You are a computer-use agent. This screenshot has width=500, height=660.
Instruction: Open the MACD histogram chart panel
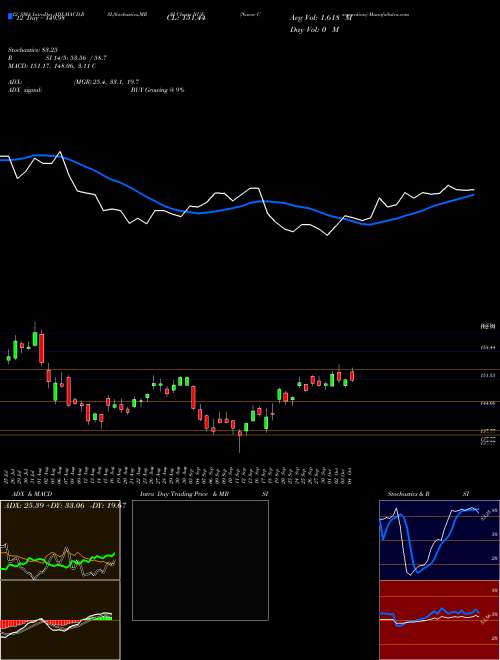[x=60, y=620]
